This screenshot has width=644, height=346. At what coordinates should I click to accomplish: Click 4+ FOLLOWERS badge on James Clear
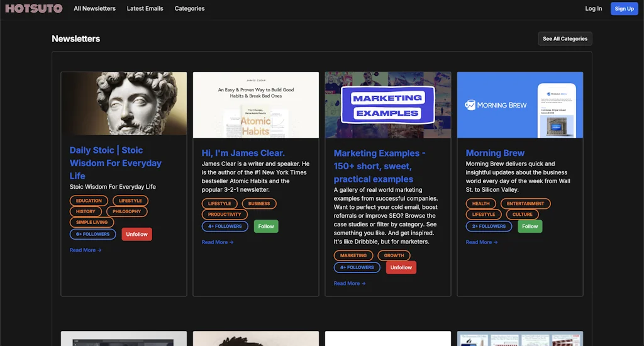click(225, 226)
